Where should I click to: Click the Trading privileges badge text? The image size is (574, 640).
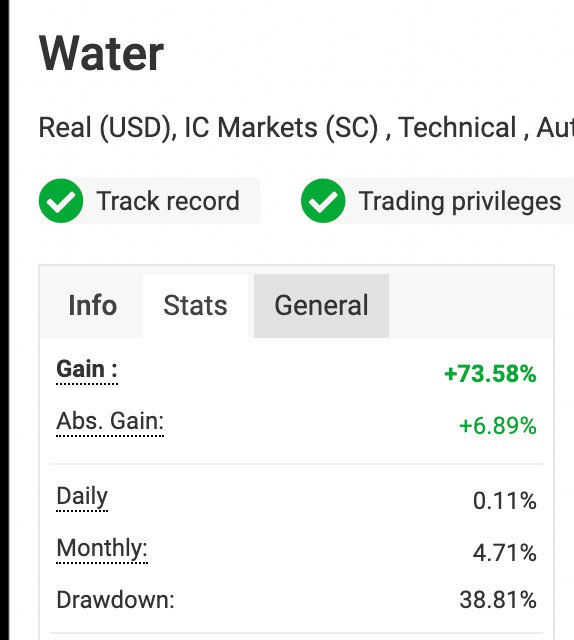[460, 202]
